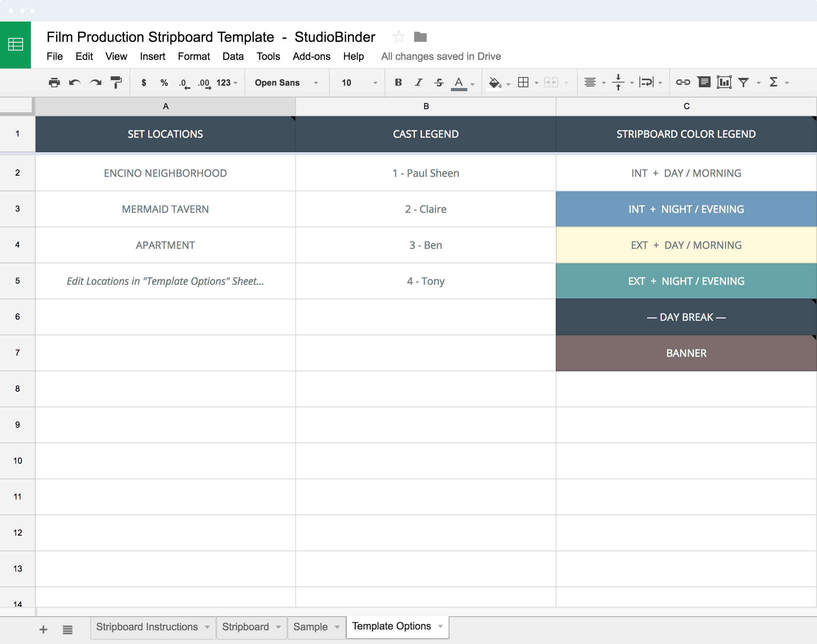The width and height of the screenshot is (817, 644).
Task: Click the undo icon
Action: click(x=74, y=82)
